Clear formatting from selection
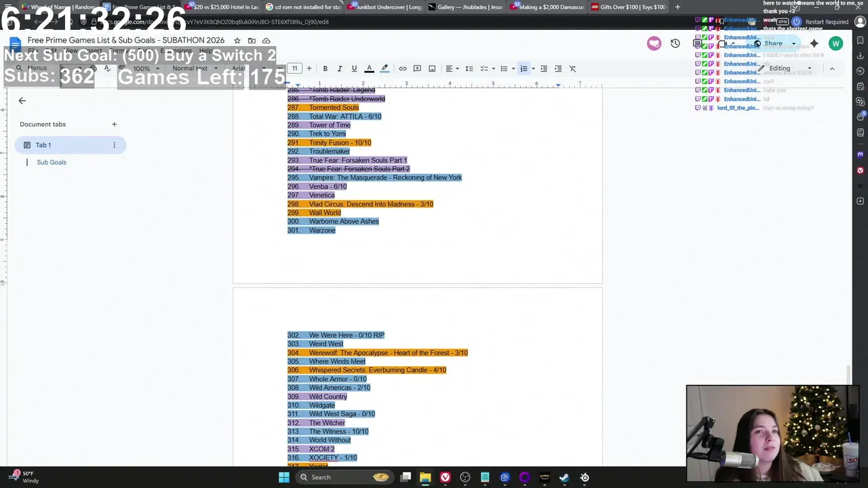Viewport: 868px width, 488px height. [x=573, y=68]
